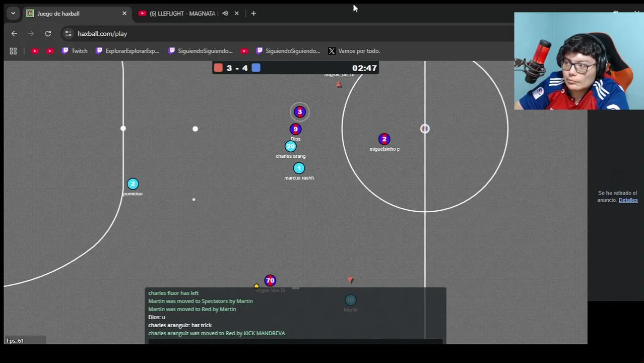Go back to previous page
644x363 pixels.
pos(14,34)
